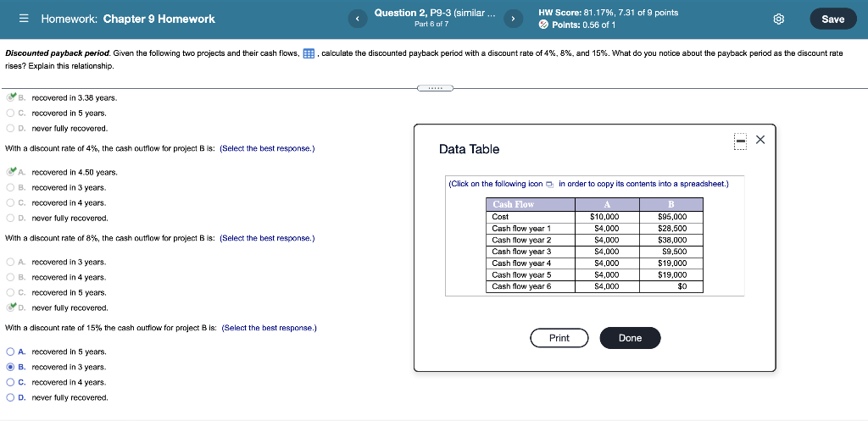This screenshot has width=868, height=421.
Task: Go to the next question arrow
Action: coord(513,19)
